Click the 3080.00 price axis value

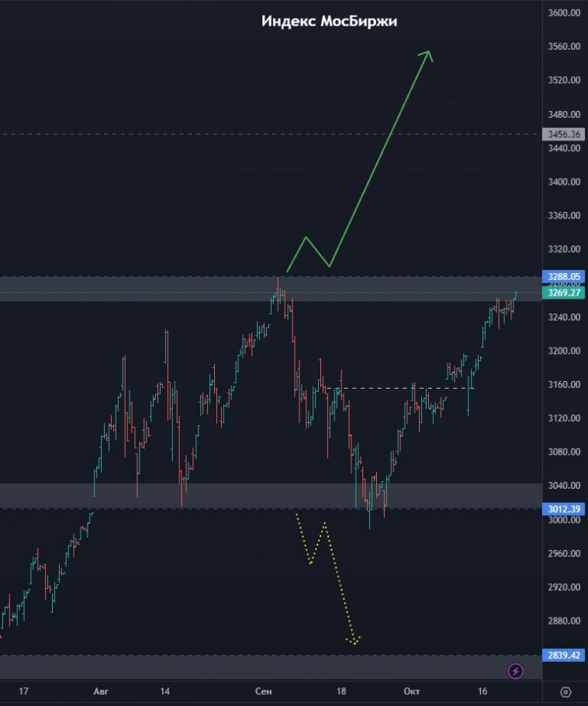coord(564,452)
